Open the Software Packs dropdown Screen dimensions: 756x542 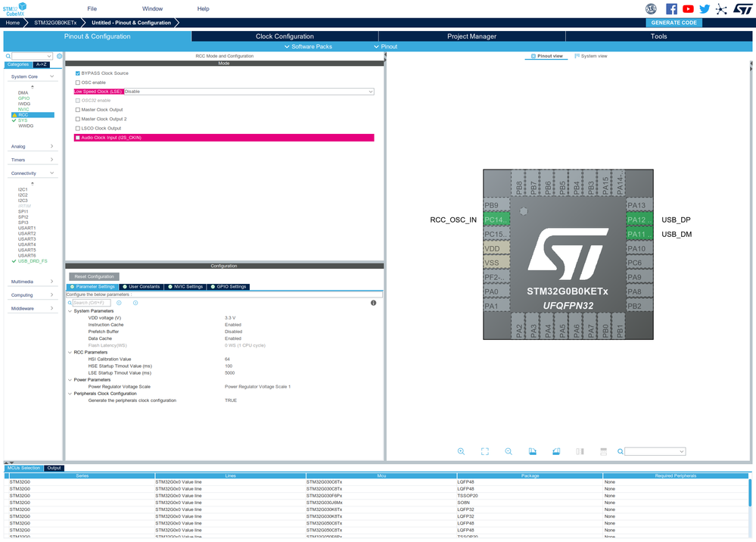tap(308, 47)
